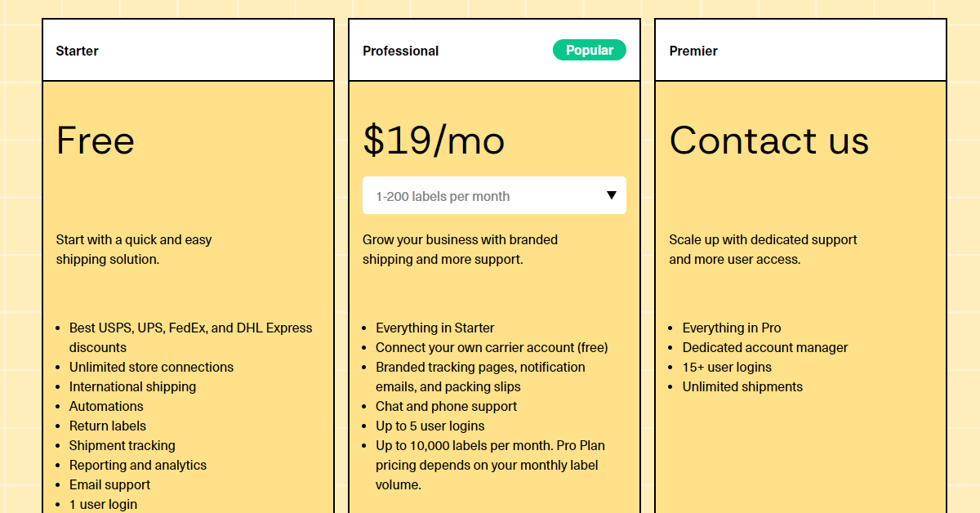
Task: Click the Contact us text
Action: coord(768,141)
